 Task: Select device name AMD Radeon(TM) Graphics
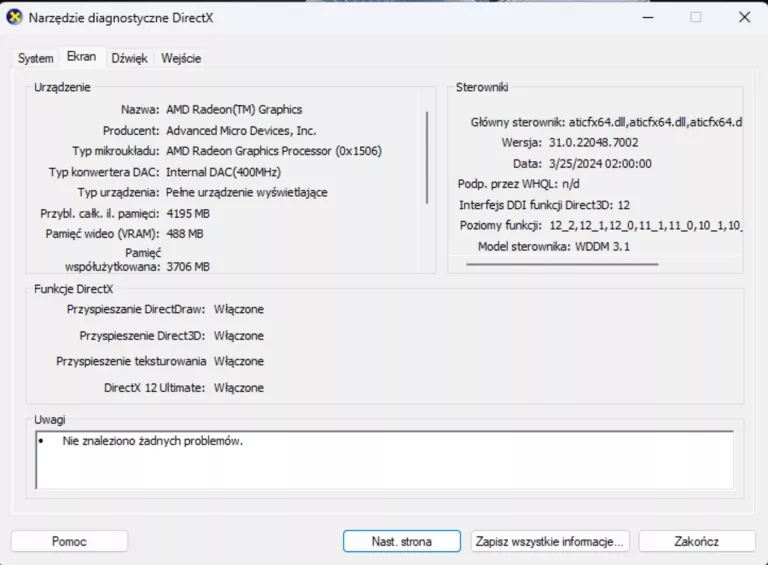pos(234,110)
